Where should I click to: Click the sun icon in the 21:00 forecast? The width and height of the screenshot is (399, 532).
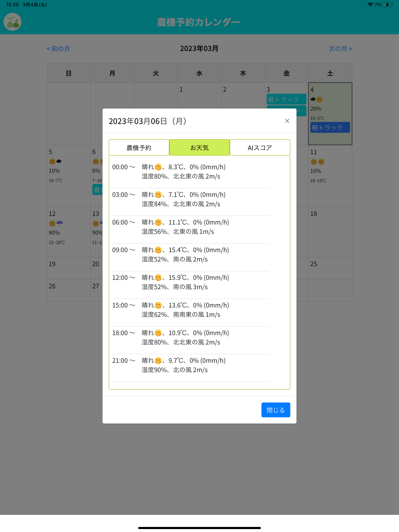pos(158,360)
